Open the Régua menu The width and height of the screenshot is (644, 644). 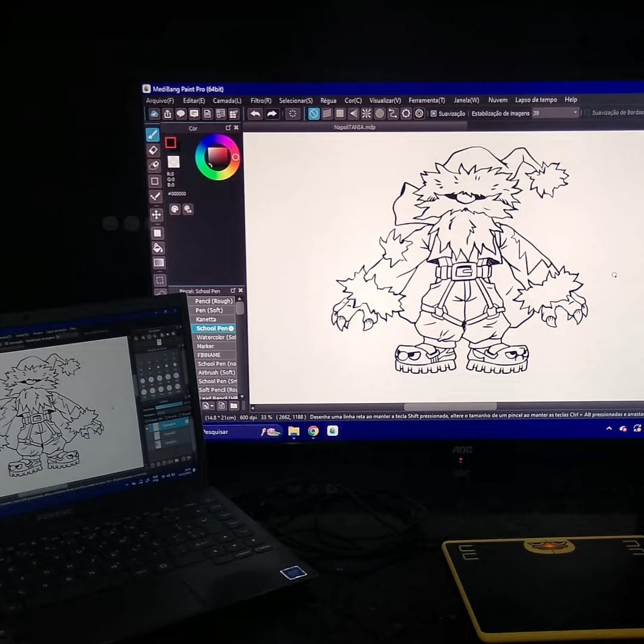pos(328,101)
